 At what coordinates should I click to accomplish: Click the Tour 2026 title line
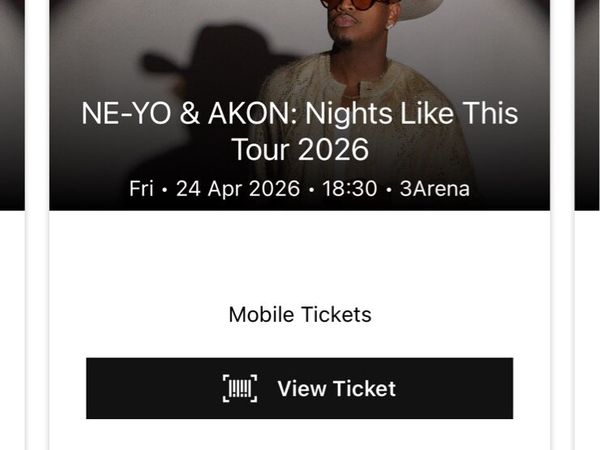point(300,150)
